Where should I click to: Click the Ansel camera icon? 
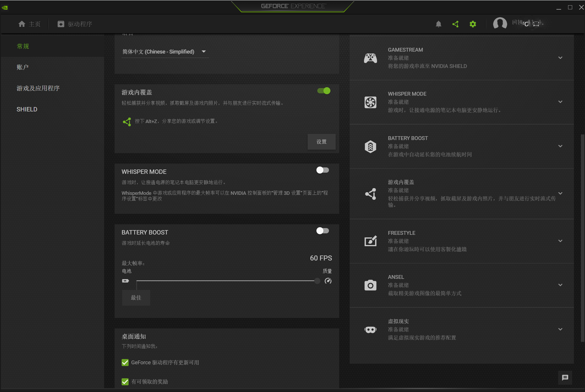tap(370, 285)
